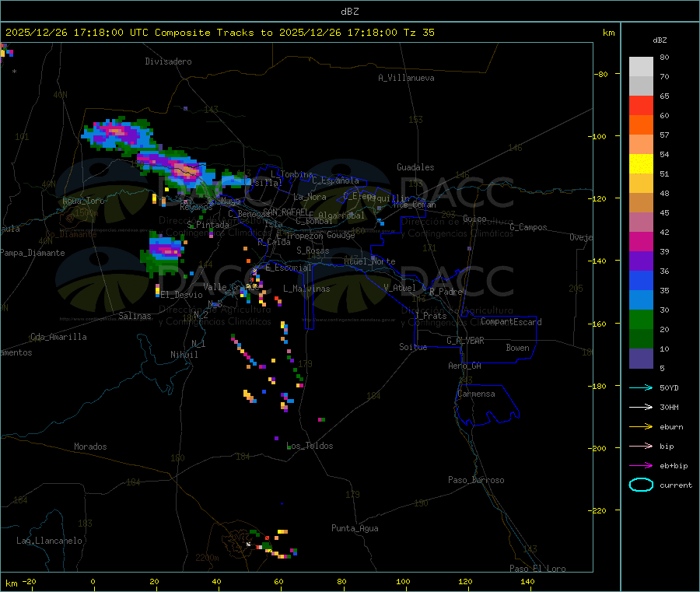Click the S_Rosas map label
Screen dimensions: 700x592
pyautogui.click(x=313, y=250)
